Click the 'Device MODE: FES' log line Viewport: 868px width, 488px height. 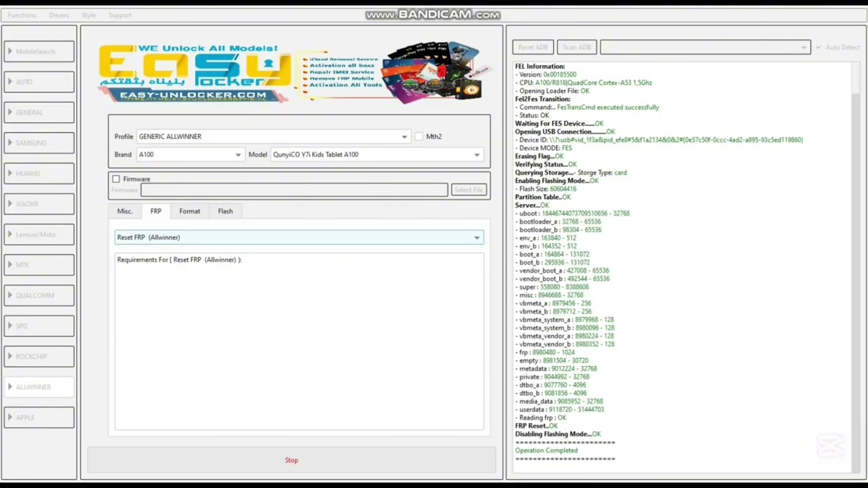click(x=544, y=148)
